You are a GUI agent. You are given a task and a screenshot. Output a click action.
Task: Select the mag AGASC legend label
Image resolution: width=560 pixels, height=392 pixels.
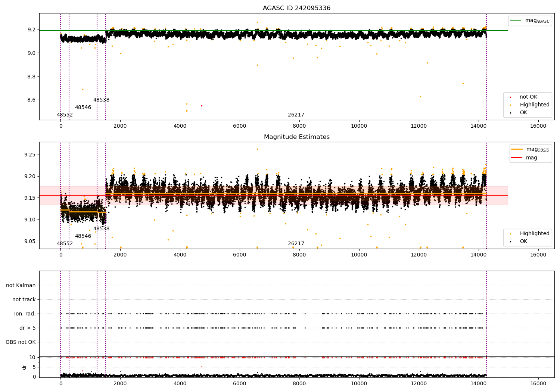pyautogui.click(x=537, y=21)
